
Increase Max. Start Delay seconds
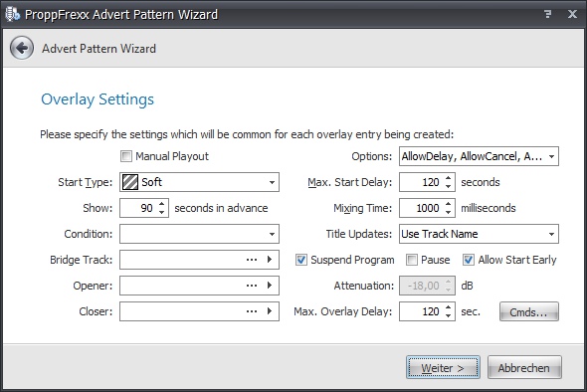[x=448, y=178]
